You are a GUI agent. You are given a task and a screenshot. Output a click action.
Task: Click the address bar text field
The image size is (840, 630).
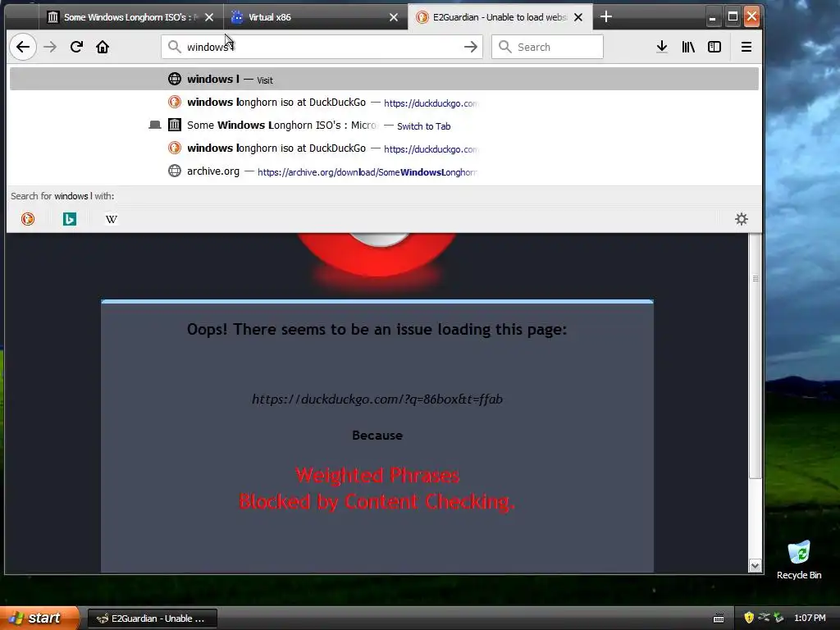tap(322, 47)
